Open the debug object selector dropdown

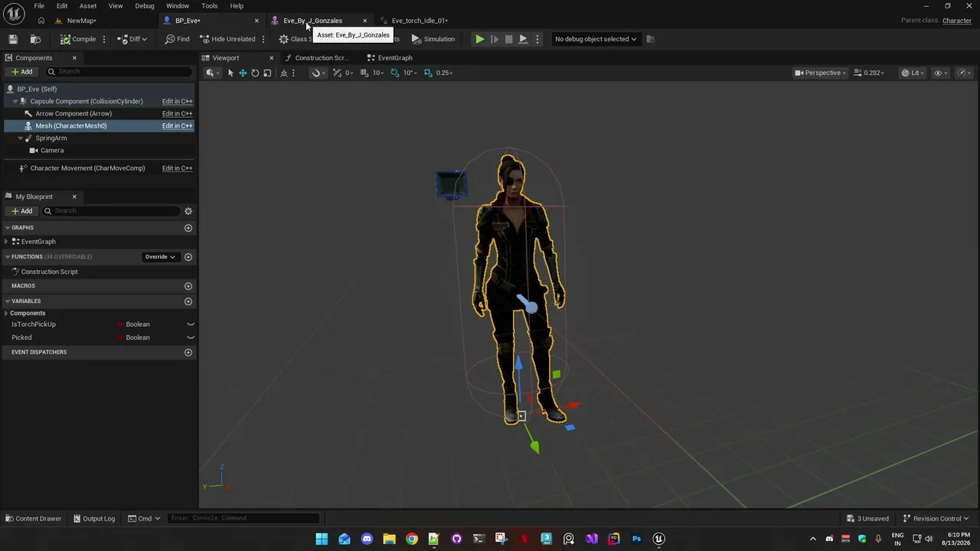(596, 39)
